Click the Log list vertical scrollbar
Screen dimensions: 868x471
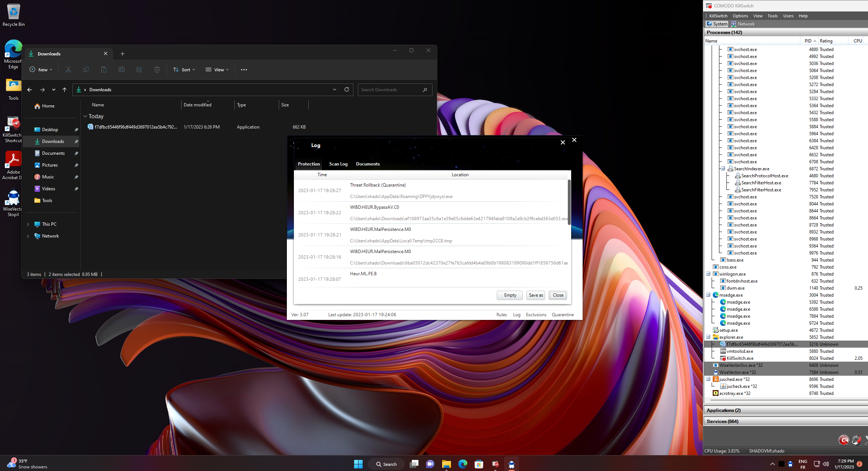569,202
